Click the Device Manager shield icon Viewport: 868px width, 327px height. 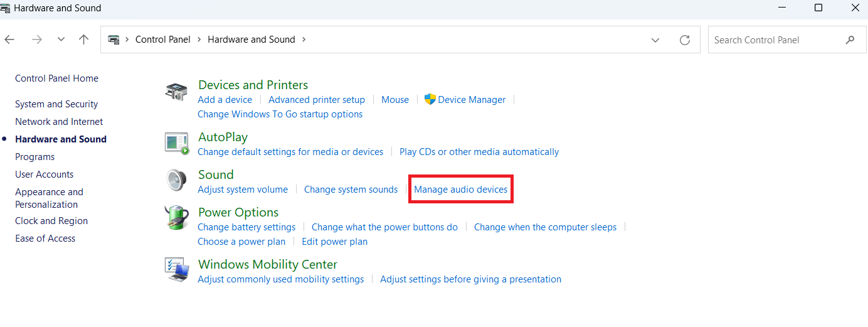[x=430, y=99]
